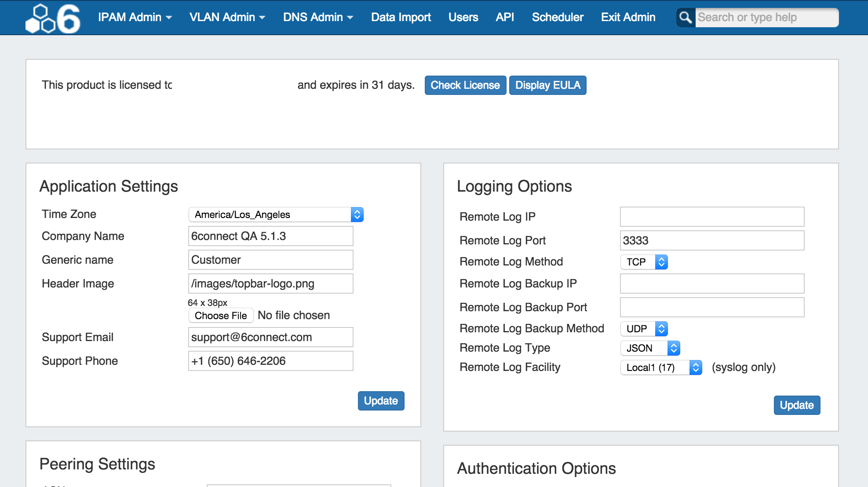Focus the Remote Log IP field
Screen dimensions: 868x487
coord(711,217)
